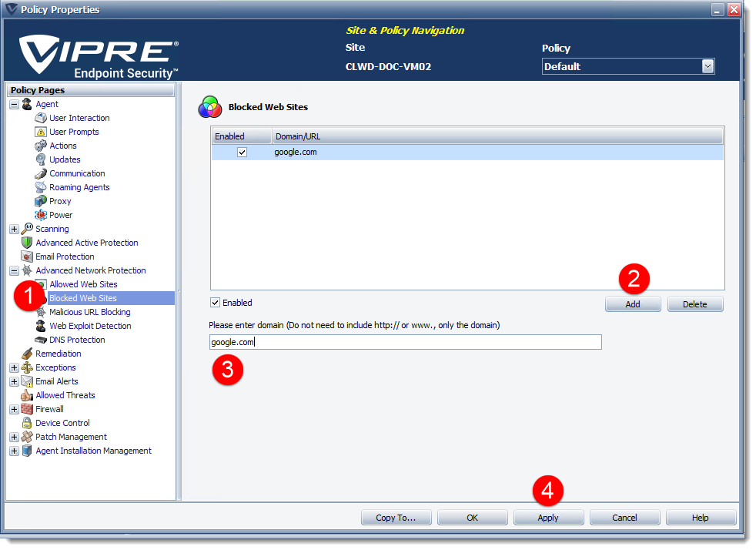The image size is (756, 550).
Task: Uncheck the Enabled box in the google.com row
Action: click(242, 153)
